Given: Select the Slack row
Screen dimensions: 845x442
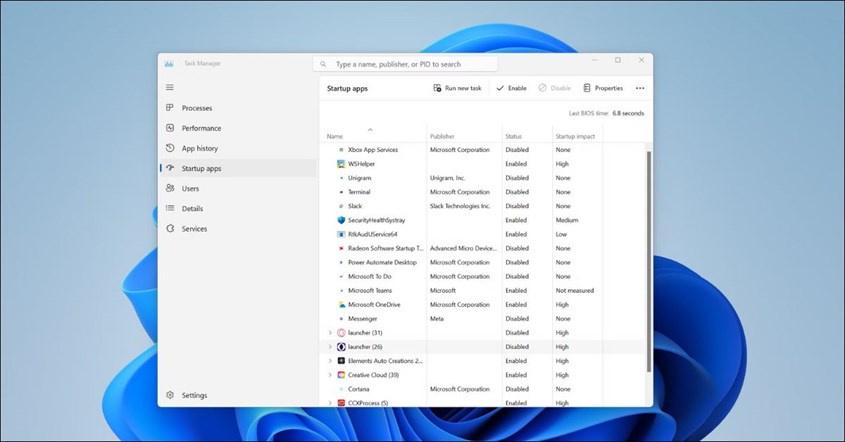Looking at the screenshot, I should click(483, 206).
